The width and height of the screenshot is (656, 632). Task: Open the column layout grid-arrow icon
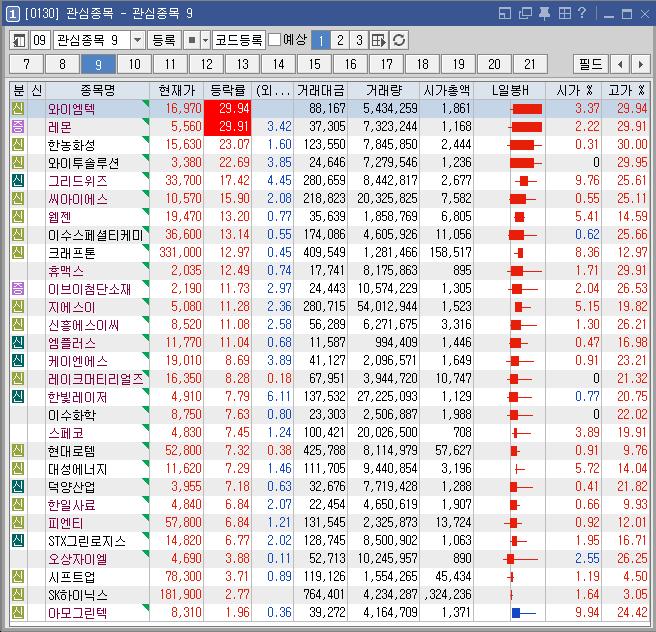[379, 40]
